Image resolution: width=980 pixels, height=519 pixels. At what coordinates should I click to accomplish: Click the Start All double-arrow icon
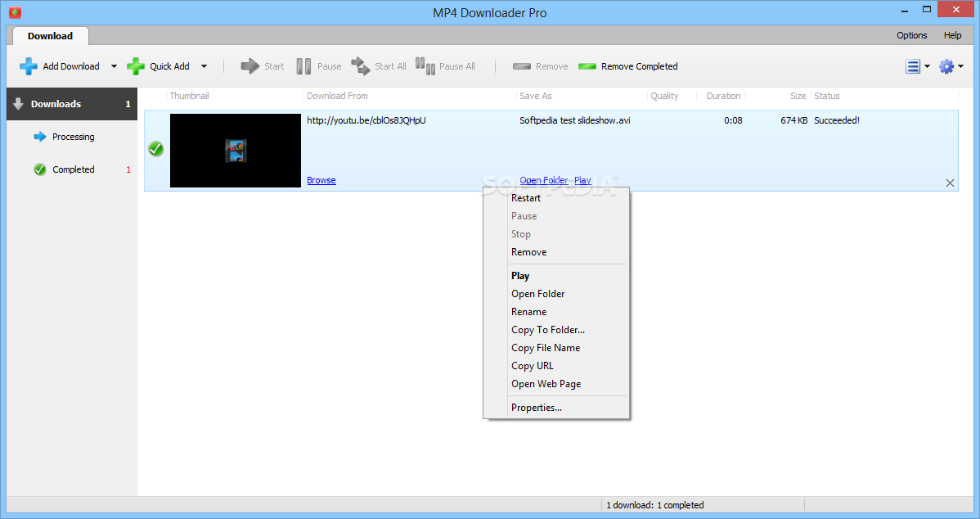coord(361,65)
